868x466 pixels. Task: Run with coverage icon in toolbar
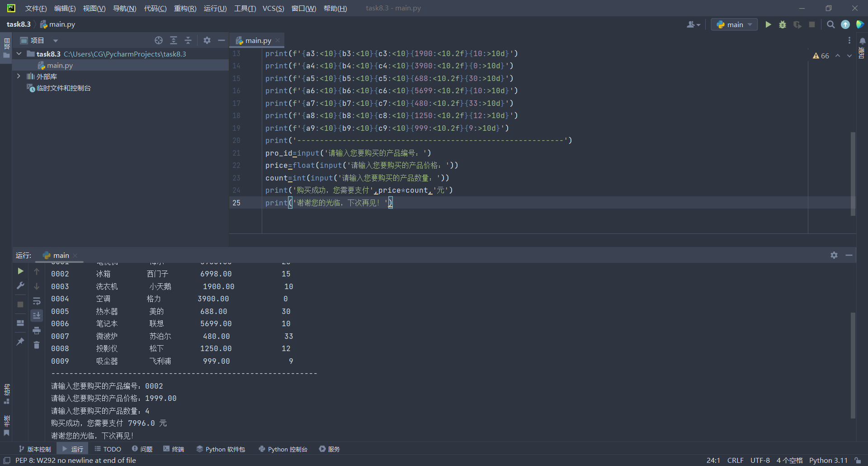click(797, 24)
